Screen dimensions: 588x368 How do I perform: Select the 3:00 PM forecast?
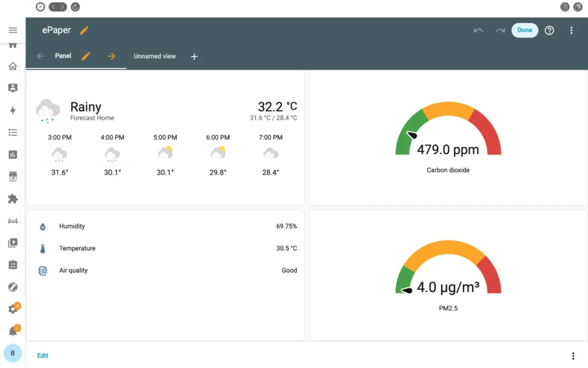(60, 155)
